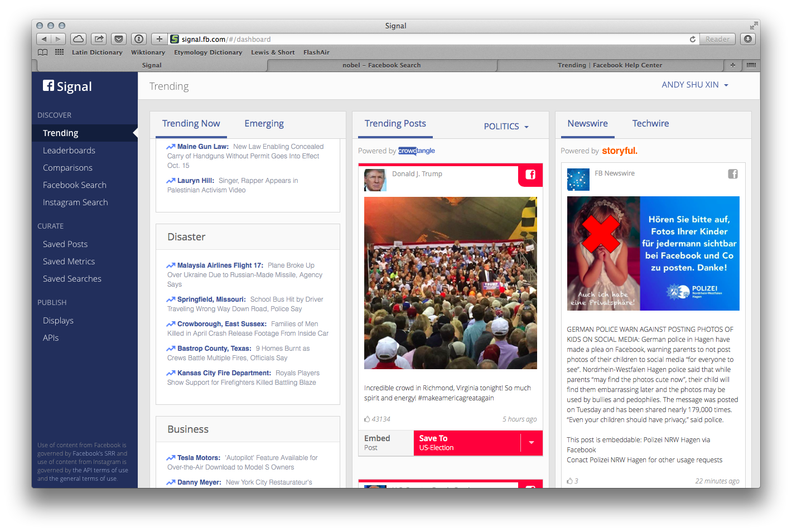Click the storyful logo
This screenshot has width=792, height=532.
click(619, 151)
